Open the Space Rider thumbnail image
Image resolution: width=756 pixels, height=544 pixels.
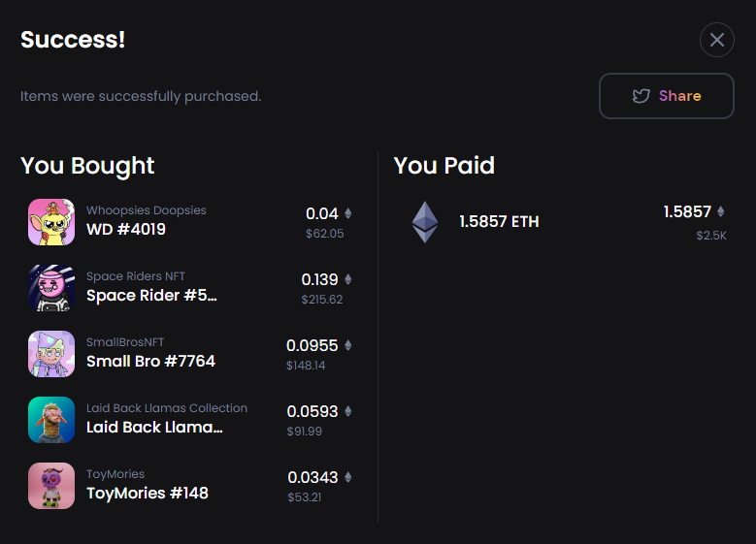click(x=51, y=288)
